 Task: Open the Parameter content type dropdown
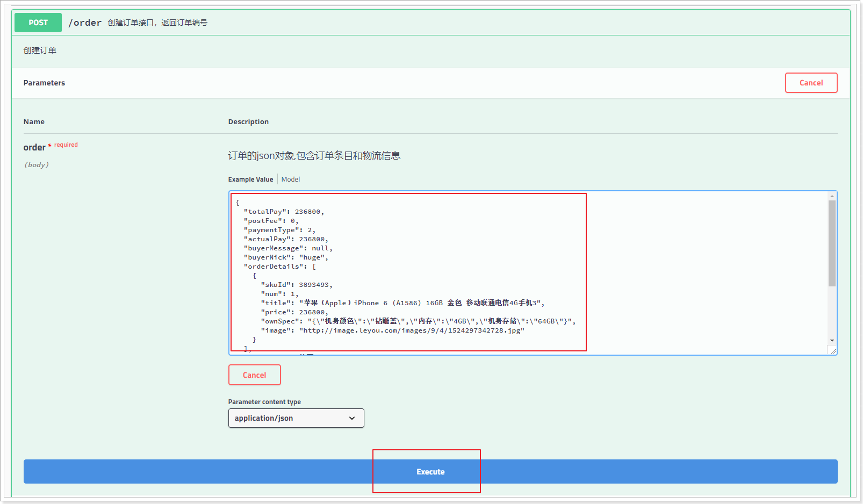[296, 418]
